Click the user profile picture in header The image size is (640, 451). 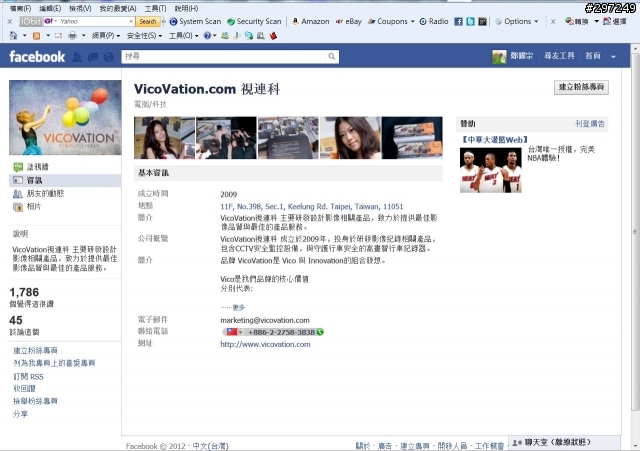coord(499,57)
